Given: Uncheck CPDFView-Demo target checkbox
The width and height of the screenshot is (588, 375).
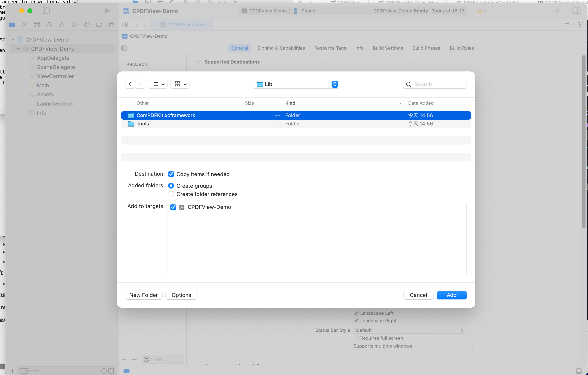Looking at the screenshot, I should 173,207.
